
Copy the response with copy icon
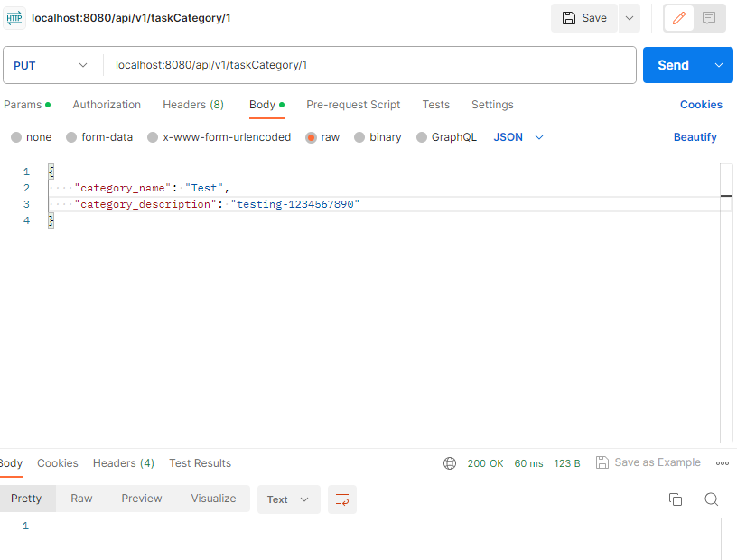676,499
